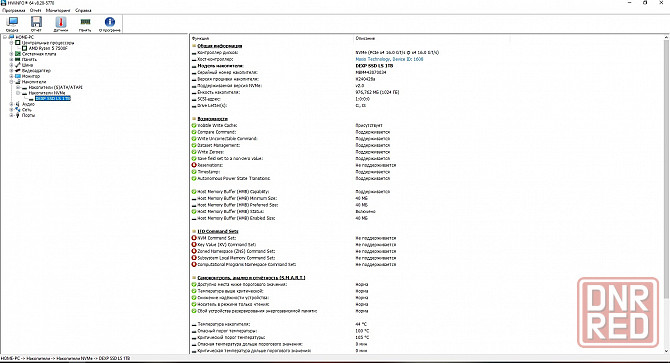The width and height of the screenshot is (670, 363).
Task: Expand the Шина tree node
Action: coord(12,65)
